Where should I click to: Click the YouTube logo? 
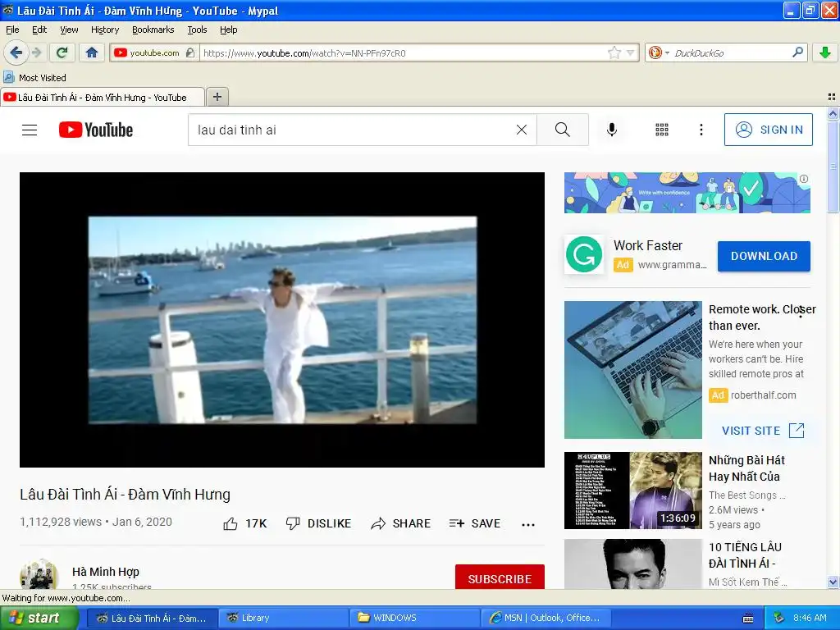[x=96, y=130]
